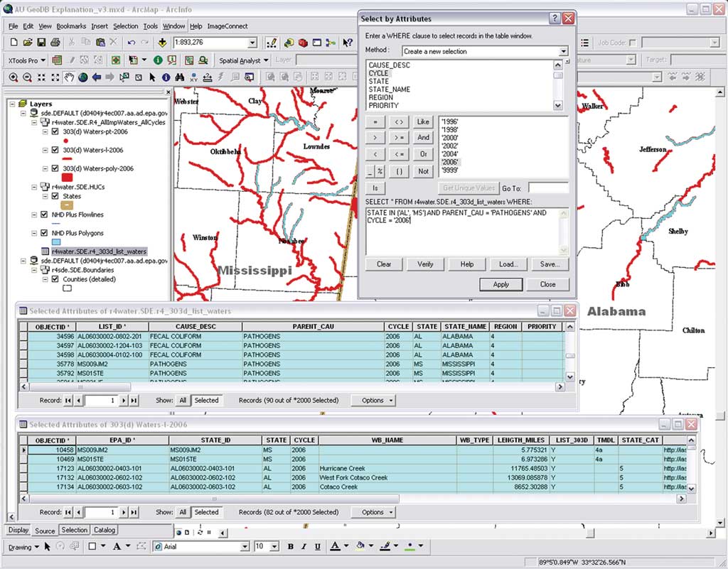Open the font size 10 dropdown
This screenshot has width=728, height=569.
(274, 547)
